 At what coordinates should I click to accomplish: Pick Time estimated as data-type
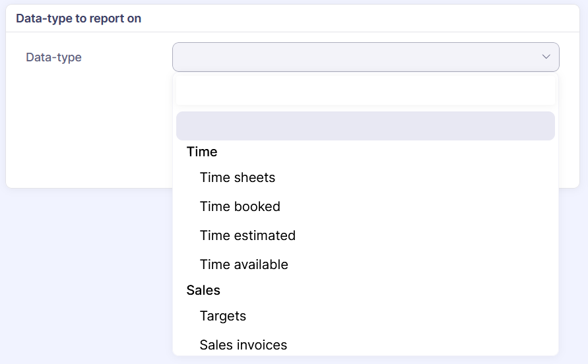[x=247, y=235]
